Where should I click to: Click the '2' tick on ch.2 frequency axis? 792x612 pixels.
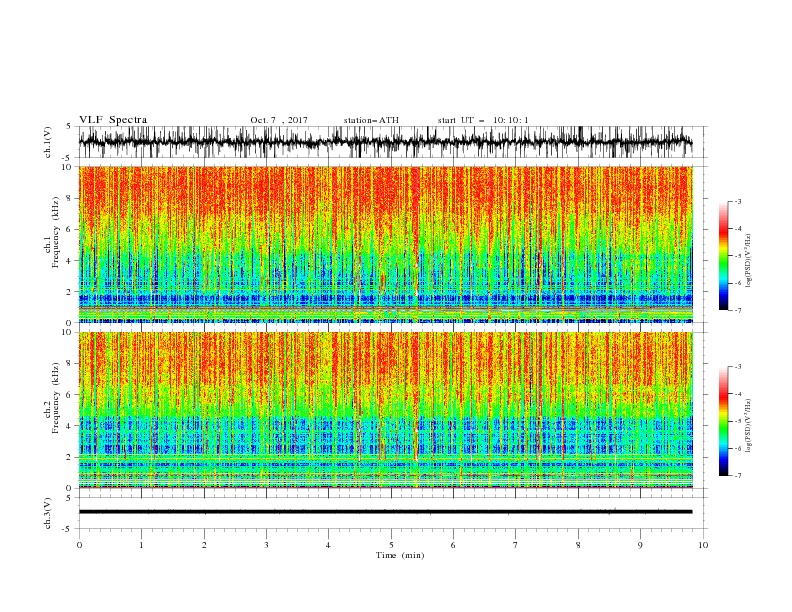[x=70, y=457]
